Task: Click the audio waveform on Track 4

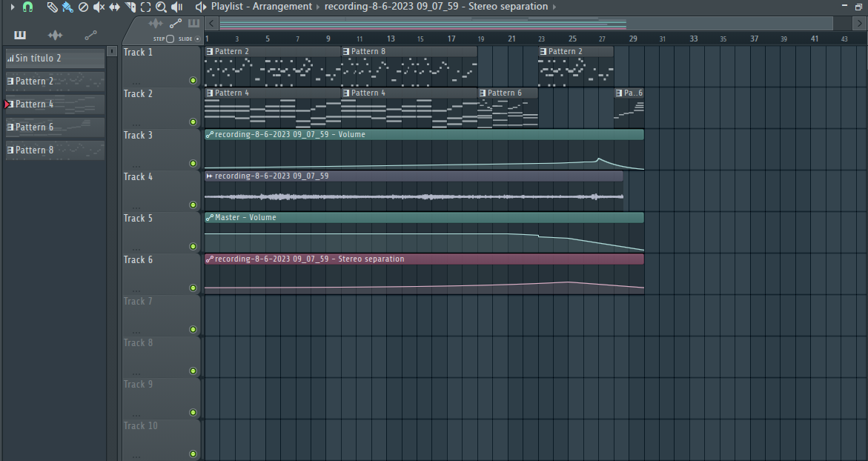Action: (414, 196)
